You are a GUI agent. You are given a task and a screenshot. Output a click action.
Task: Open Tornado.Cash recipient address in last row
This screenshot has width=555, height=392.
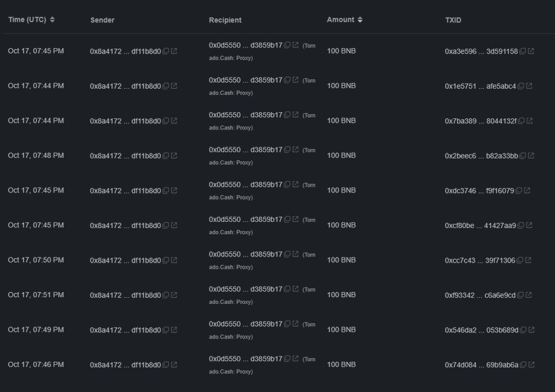[x=245, y=359]
